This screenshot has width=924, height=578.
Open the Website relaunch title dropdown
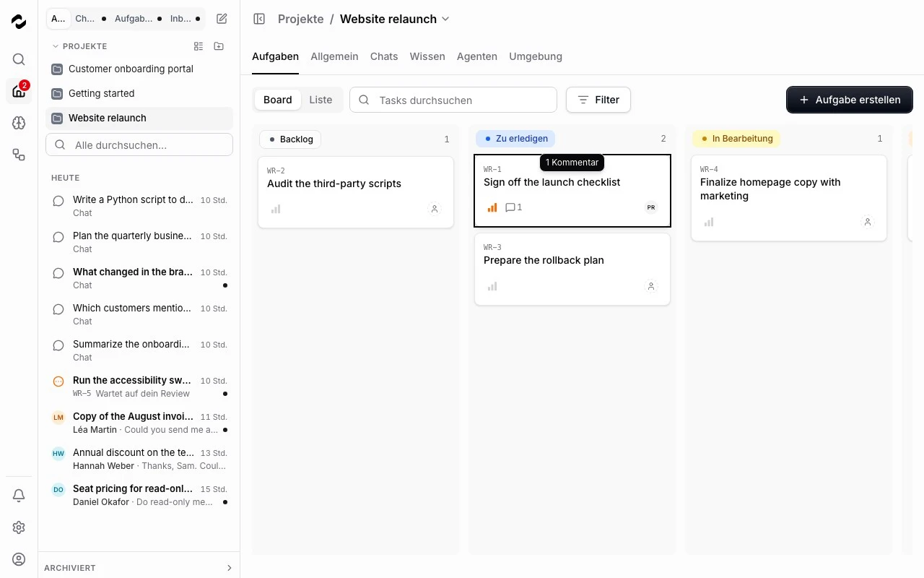[x=445, y=19]
